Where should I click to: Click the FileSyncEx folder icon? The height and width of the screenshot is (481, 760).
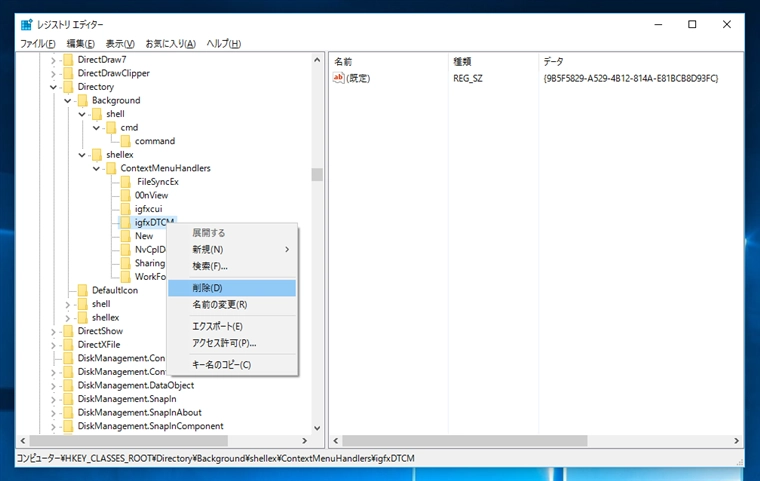(x=126, y=182)
